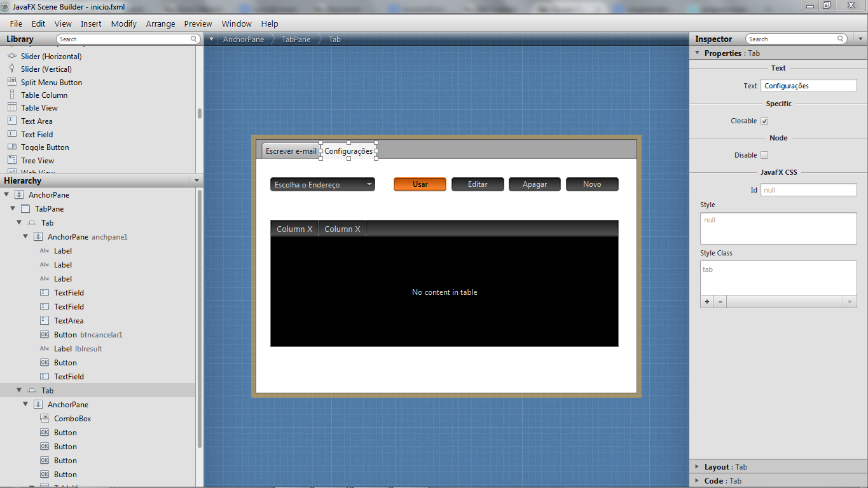This screenshot has height=488, width=868.
Task: Open the breadcrumb bar dropdown arrow
Action: pos(211,39)
